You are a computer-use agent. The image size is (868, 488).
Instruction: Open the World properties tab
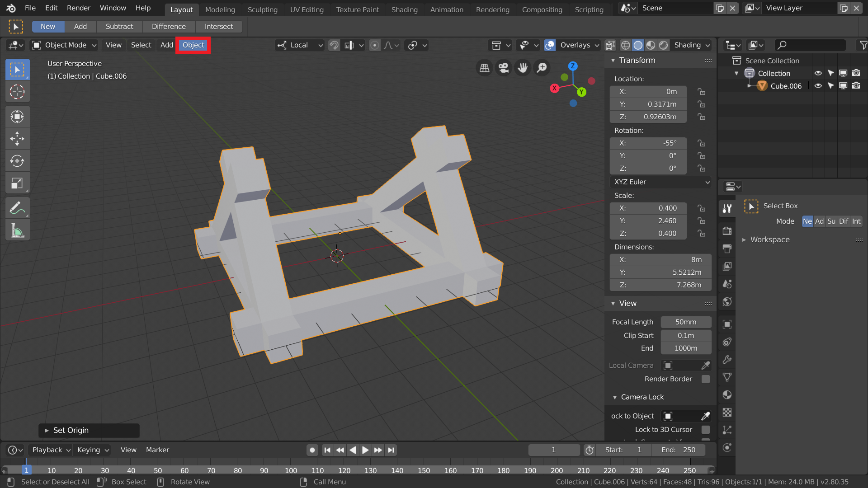coord(727,301)
